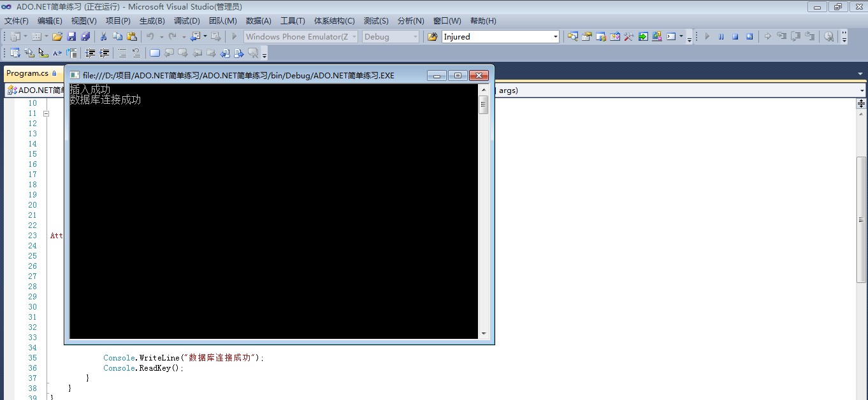Open the Debug configuration dropdown
The image size is (868, 400).
coord(416,37)
